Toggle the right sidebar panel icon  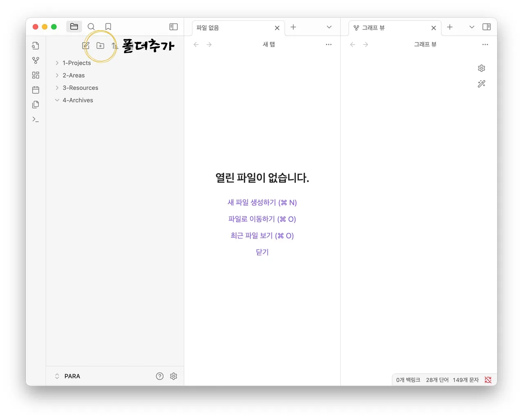click(x=486, y=27)
